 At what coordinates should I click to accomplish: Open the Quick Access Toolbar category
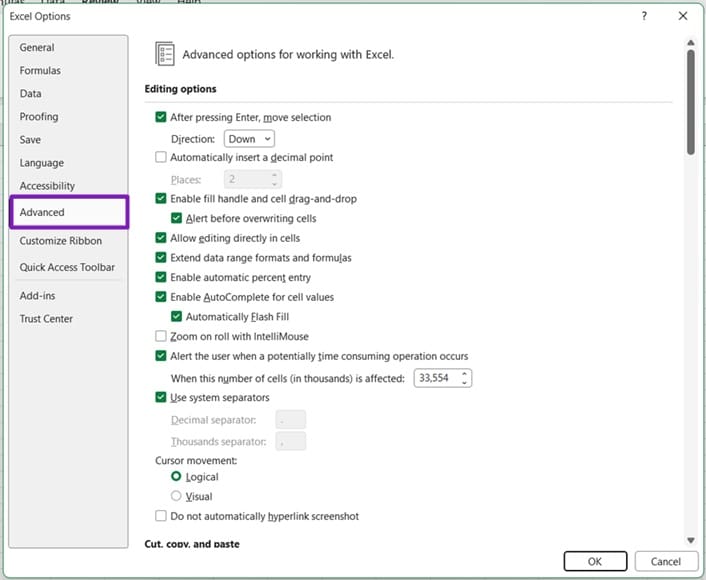click(67, 267)
